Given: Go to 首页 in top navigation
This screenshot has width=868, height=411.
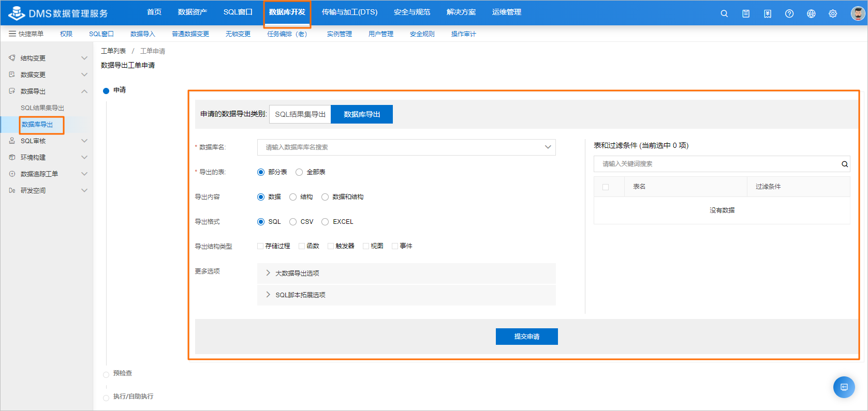Looking at the screenshot, I should pyautogui.click(x=154, y=12).
